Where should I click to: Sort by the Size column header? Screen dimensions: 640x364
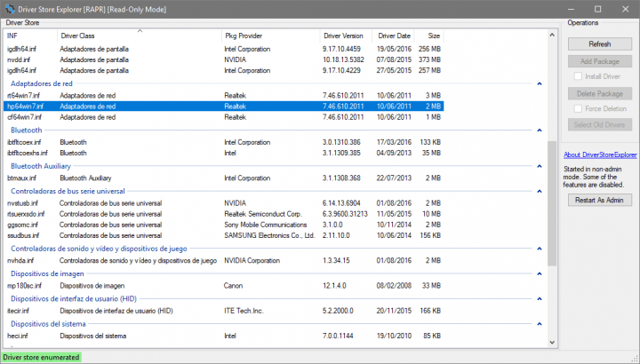tap(429, 36)
